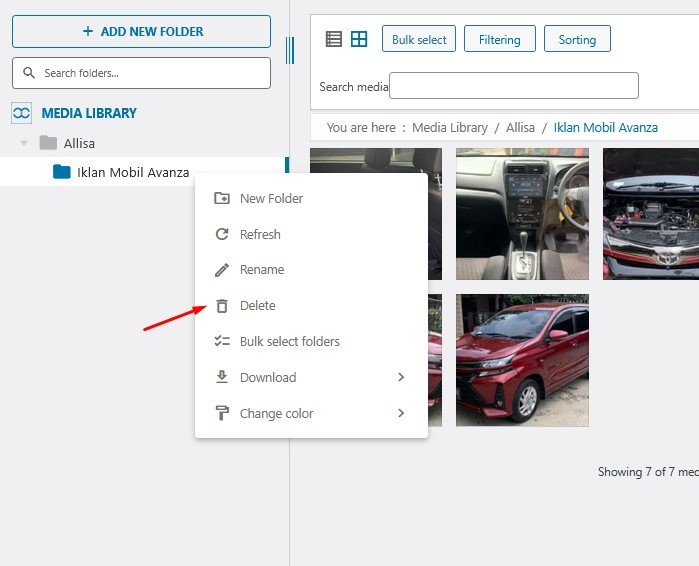
Task: Open the car dashboard interior thumbnail
Action: (x=522, y=214)
